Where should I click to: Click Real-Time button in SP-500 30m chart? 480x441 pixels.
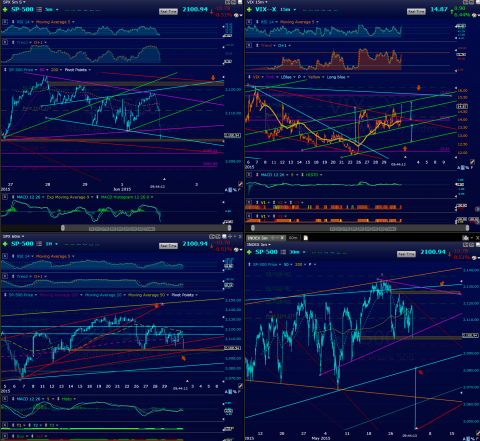point(406,254)
